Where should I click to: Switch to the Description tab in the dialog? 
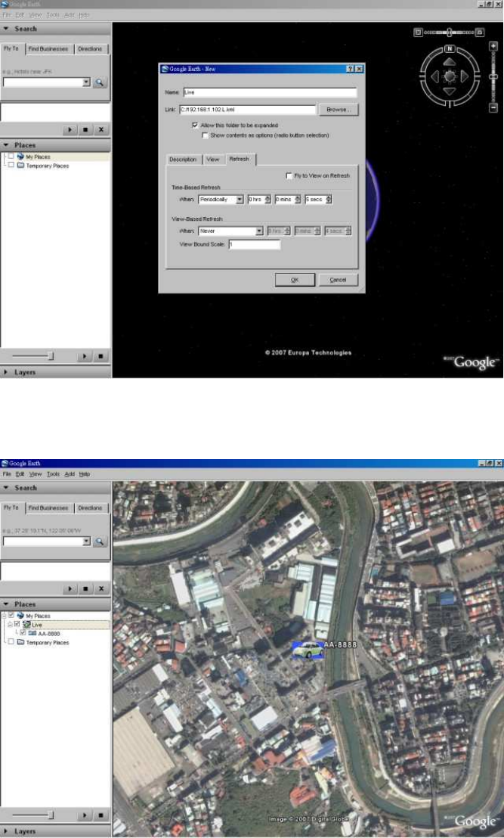coord(183,160)
